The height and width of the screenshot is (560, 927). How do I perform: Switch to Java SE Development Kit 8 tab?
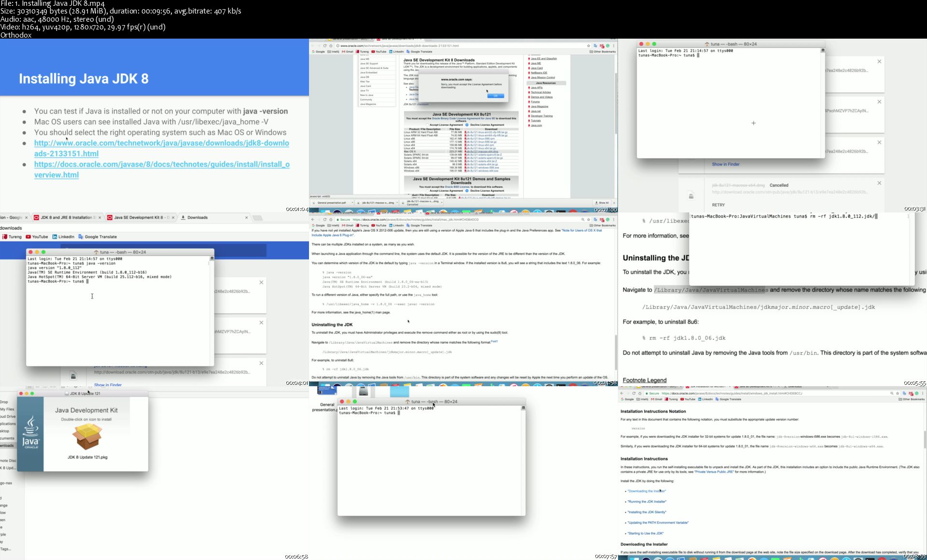click(x=140, y=218)
